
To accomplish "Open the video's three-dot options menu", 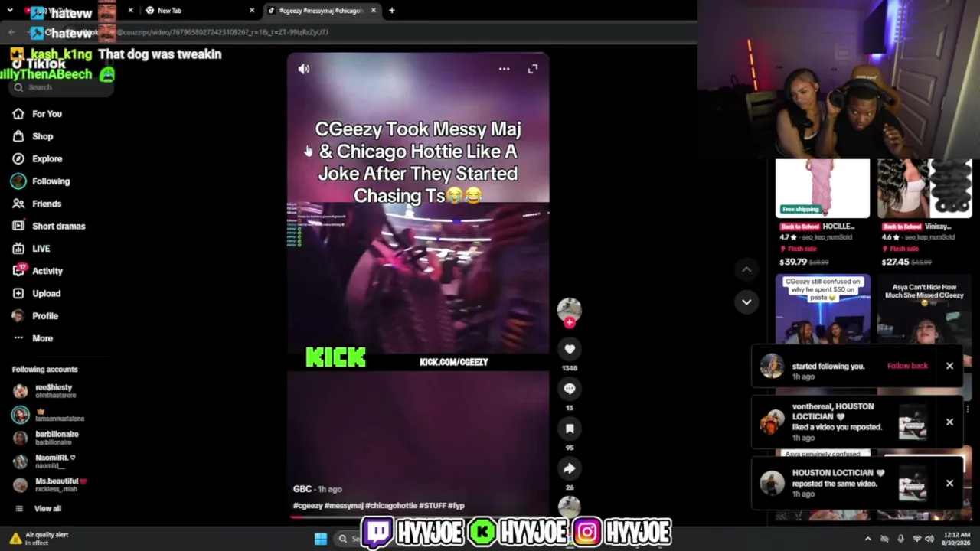I will pos(504,69).
